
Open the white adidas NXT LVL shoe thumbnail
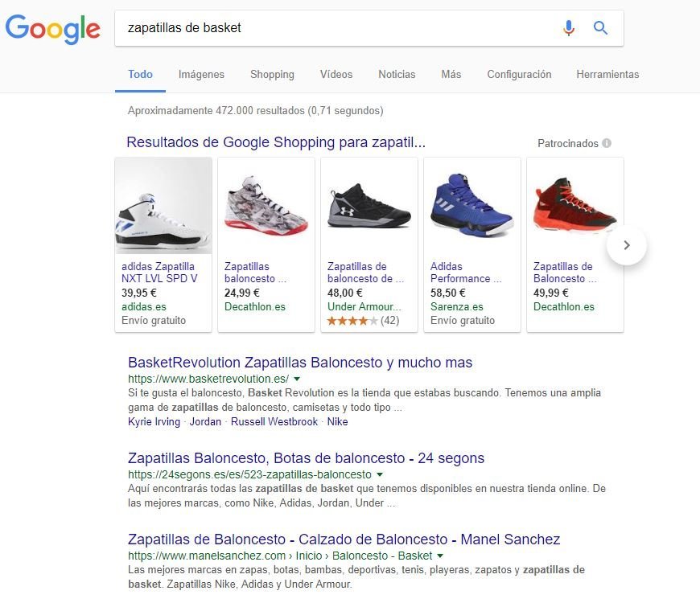[x=163, y=207]
